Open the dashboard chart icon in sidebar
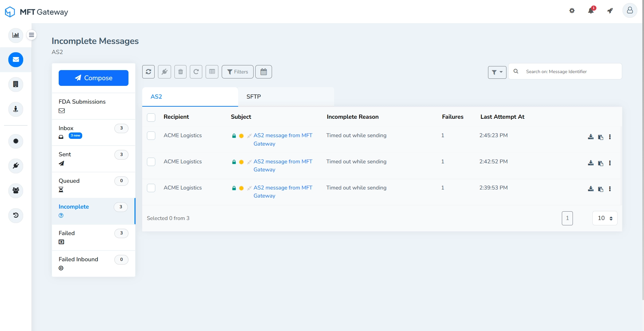This screenshot has width=644, height=331. pos(16,35)
